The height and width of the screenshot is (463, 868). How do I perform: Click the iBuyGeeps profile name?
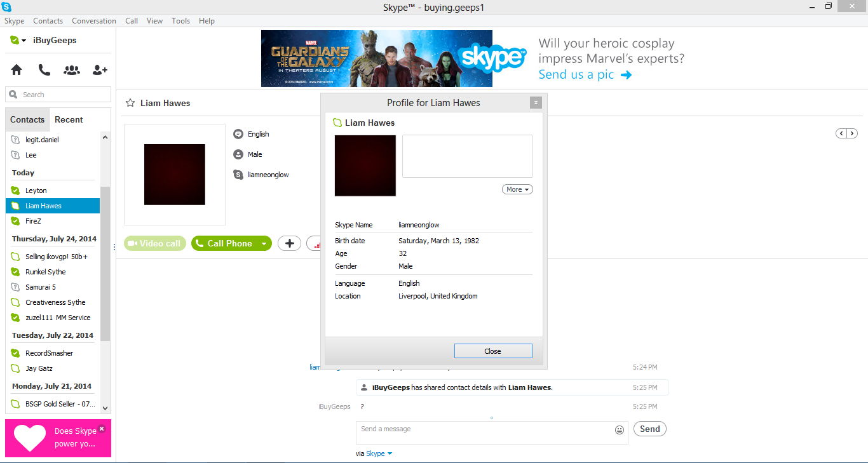coord(55,41)
